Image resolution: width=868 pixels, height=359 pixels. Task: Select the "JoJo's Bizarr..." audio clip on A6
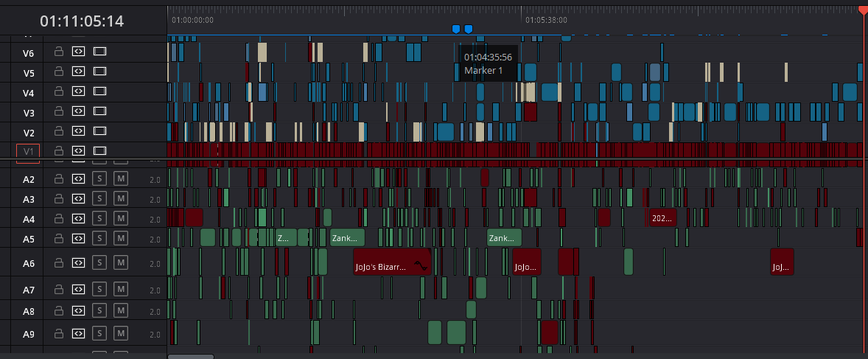point(392,262)
